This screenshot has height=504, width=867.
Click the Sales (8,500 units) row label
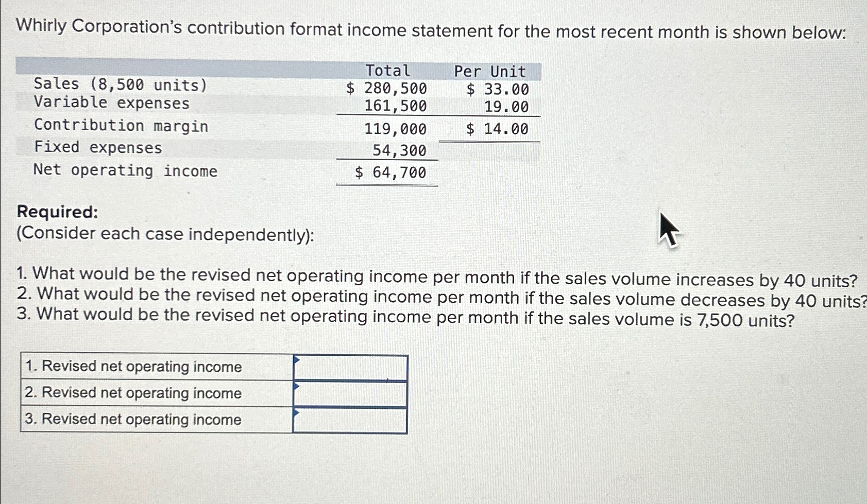pos(120,84)
